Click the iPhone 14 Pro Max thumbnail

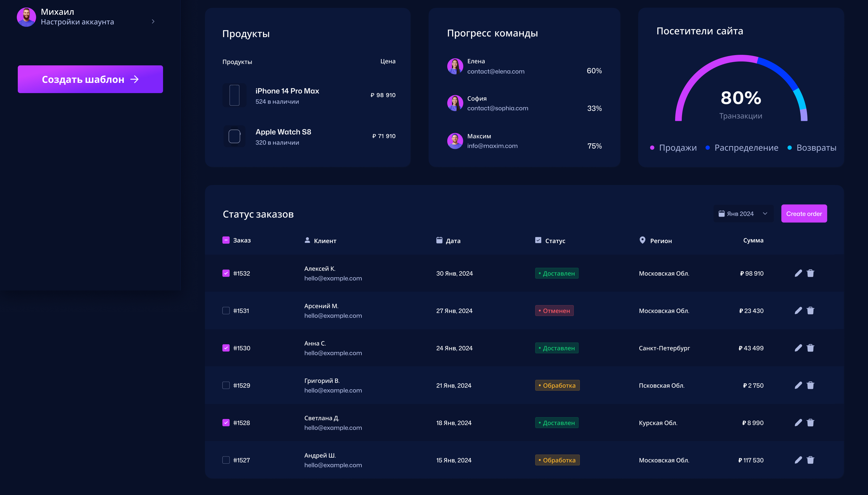click(x=234, y=95)
